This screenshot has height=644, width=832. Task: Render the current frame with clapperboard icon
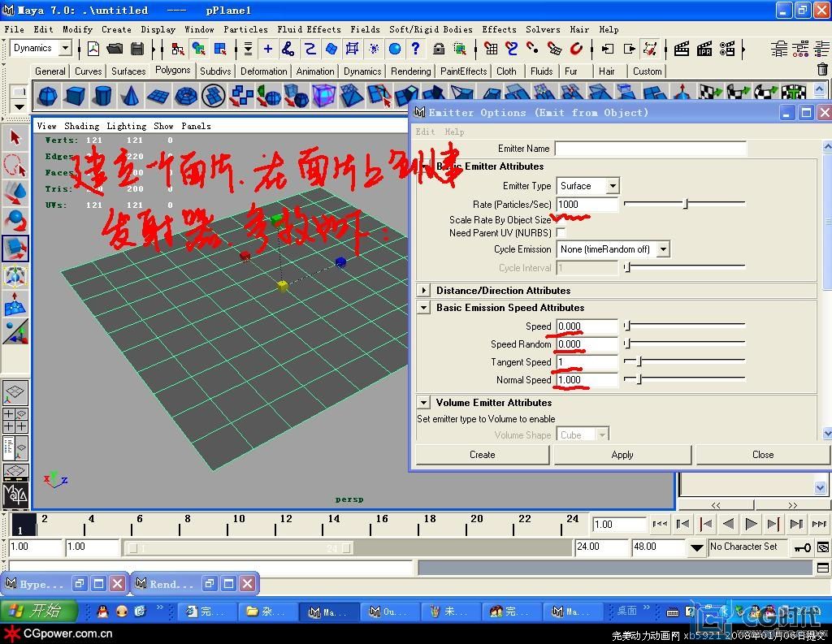coord(682,50)
